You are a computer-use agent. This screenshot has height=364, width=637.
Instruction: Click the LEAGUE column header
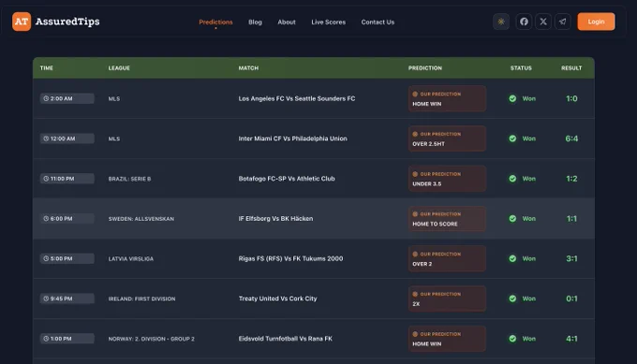tap(119, 67)
